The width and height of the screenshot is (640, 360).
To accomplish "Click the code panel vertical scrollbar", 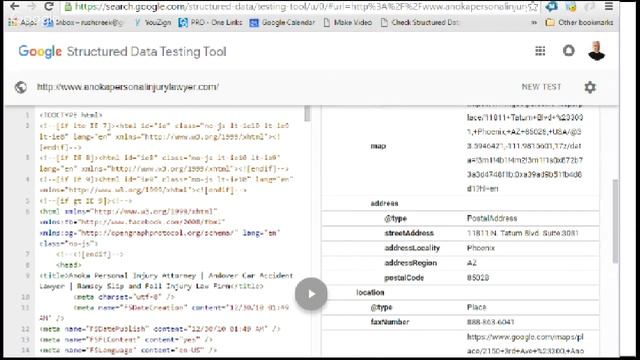I will tap(307, 113).
